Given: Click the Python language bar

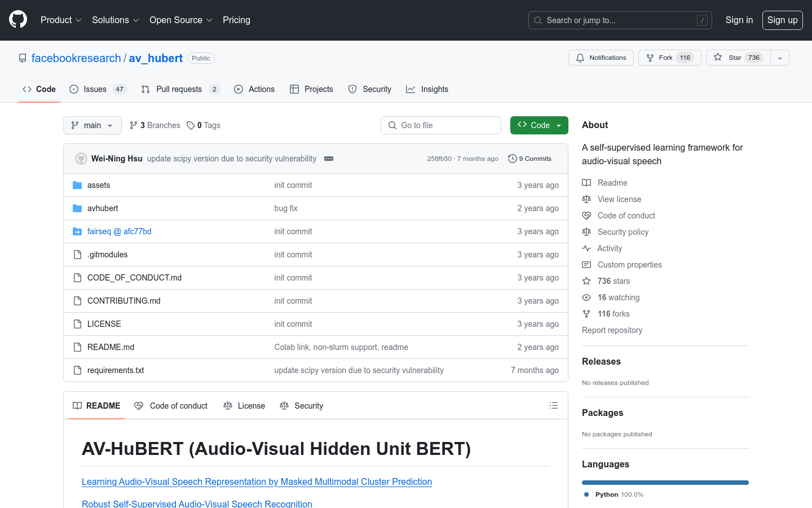Looking at the screenshot, I should tap(665, 483).
